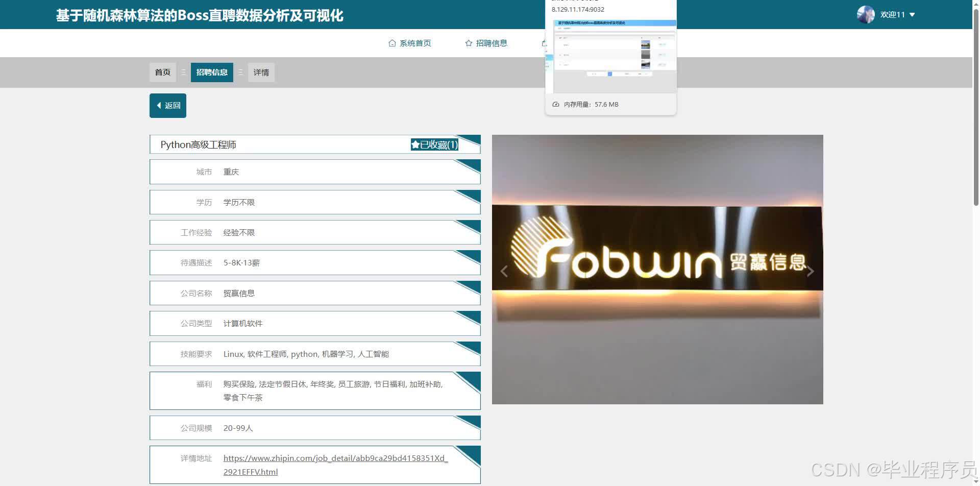Go to the 首页 breadcrumb

click(x=163, y=72)
